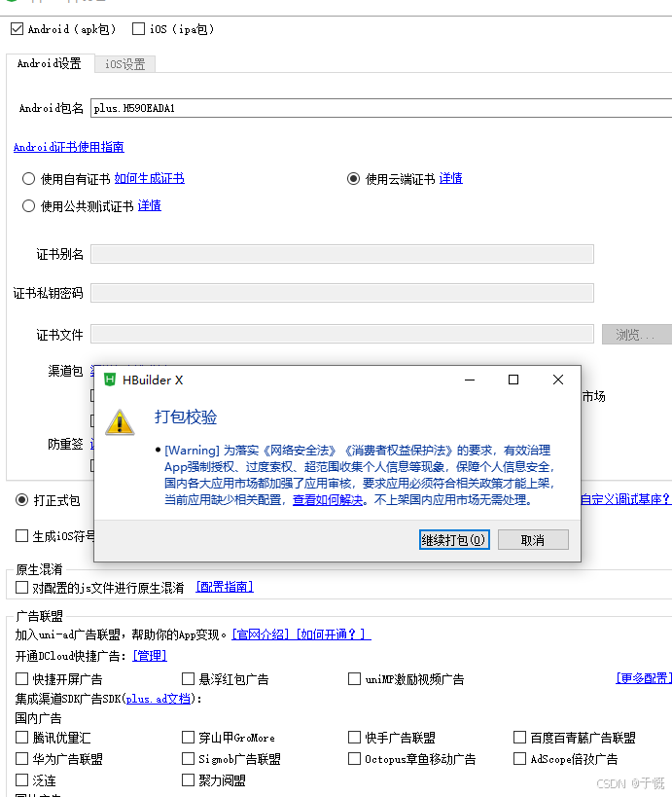672x797 pixels.
Task: Click the 证书文件 input field
Action: [x=342, y=335]
